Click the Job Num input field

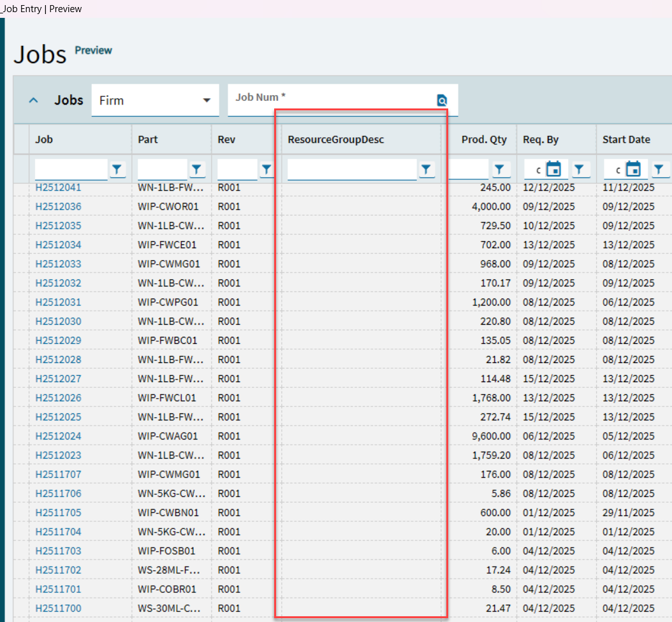coord(332,100)
